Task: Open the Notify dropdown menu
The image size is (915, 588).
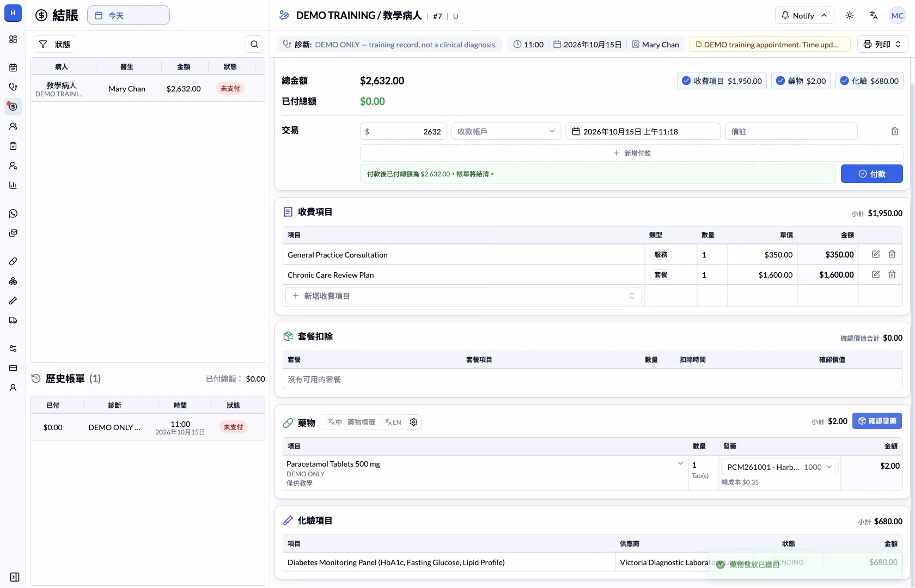Action: pos(804,15)
